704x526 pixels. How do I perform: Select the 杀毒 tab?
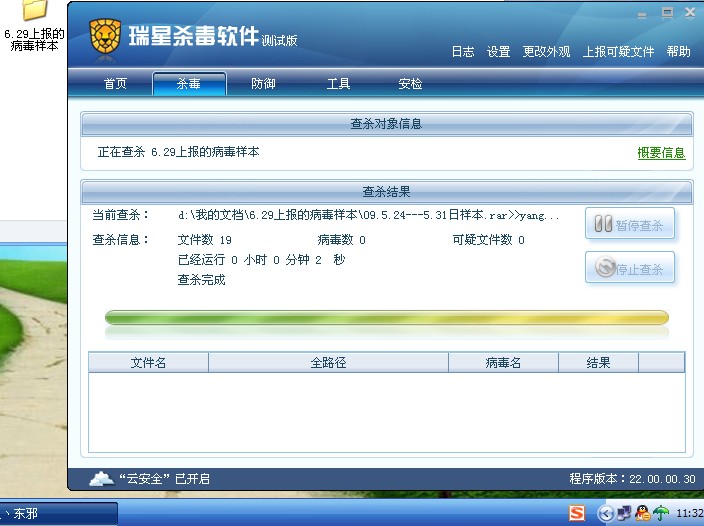(189, 83)
